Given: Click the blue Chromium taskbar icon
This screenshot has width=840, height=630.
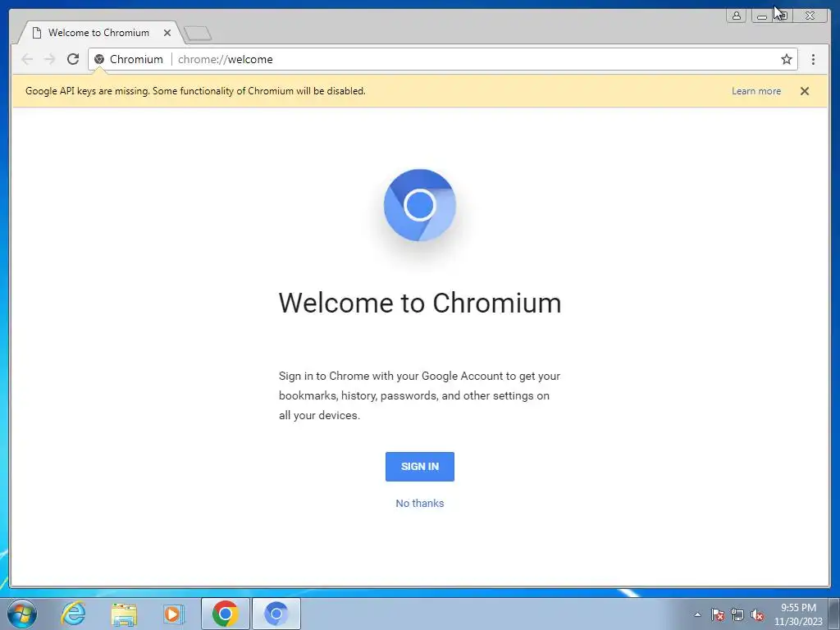Looking at the screenshot, I should (276, 614).
